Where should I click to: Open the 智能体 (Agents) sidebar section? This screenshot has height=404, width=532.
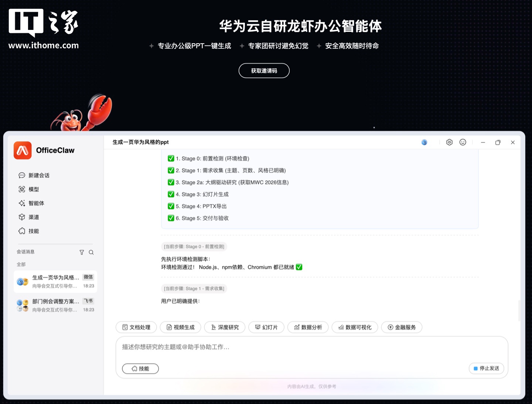click(35, 203)
